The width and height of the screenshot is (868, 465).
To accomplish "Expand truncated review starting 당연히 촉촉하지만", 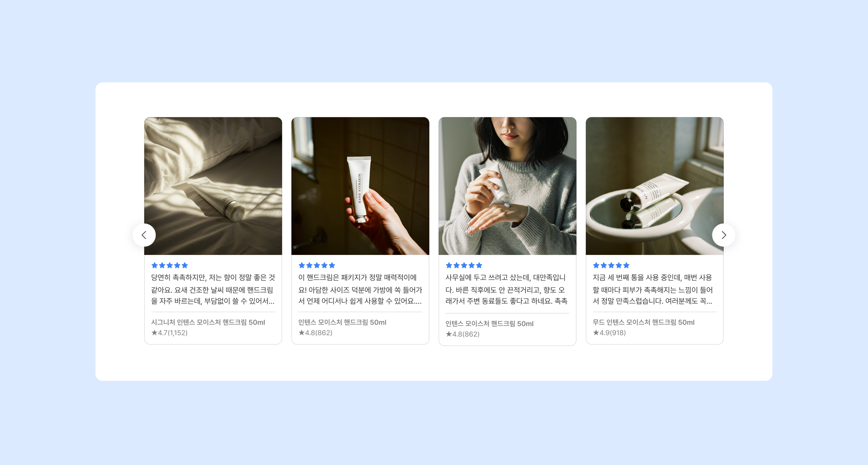I will [x=213, y=289].
